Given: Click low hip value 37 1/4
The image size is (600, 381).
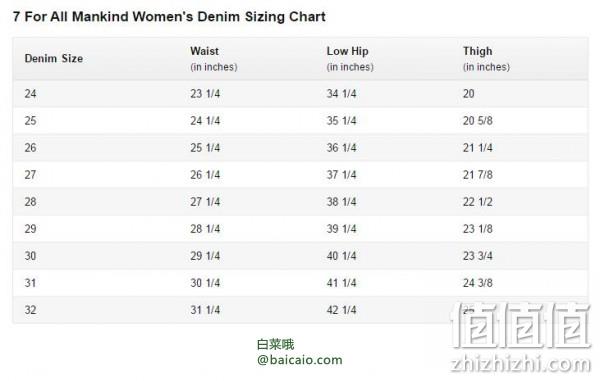Looking at the screenshot, I should coord(341,175).
